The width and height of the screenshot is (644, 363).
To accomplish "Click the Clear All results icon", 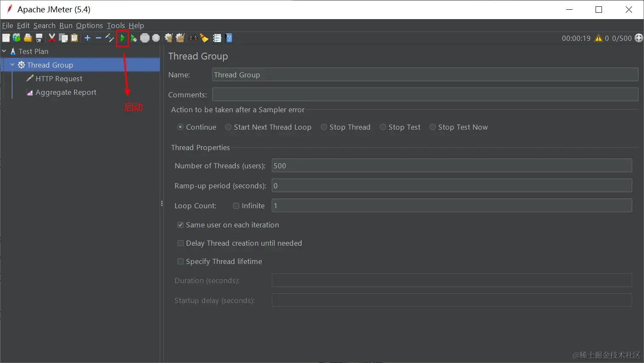I will point(180,38).
